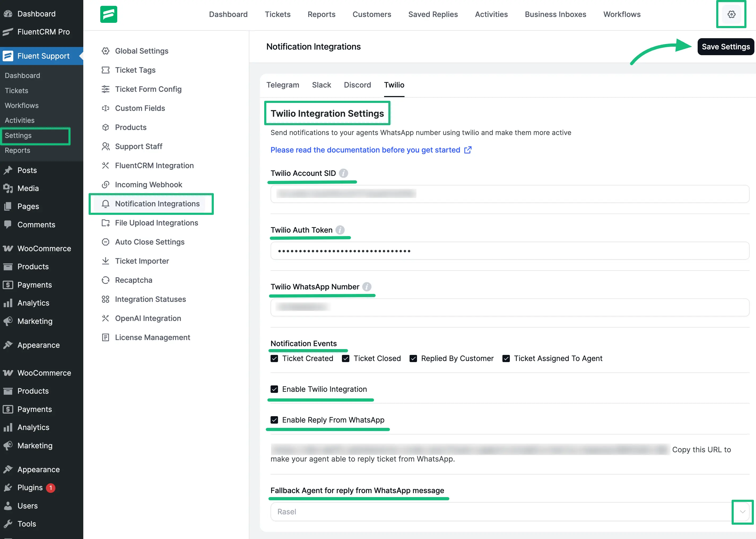This screenshot has width=756, height=539.
Task: Switch to the Telegram tab
Action: 283,85
